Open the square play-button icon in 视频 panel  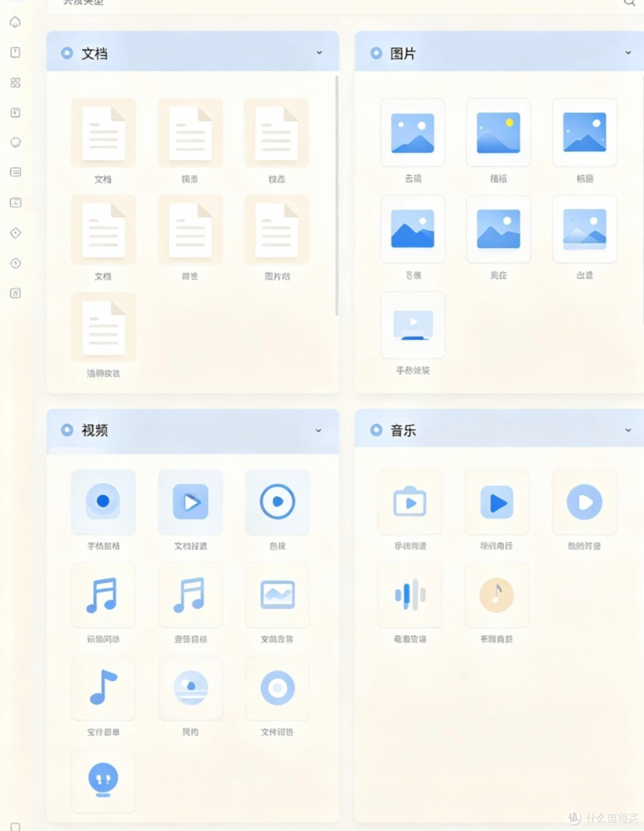(190, 502)
